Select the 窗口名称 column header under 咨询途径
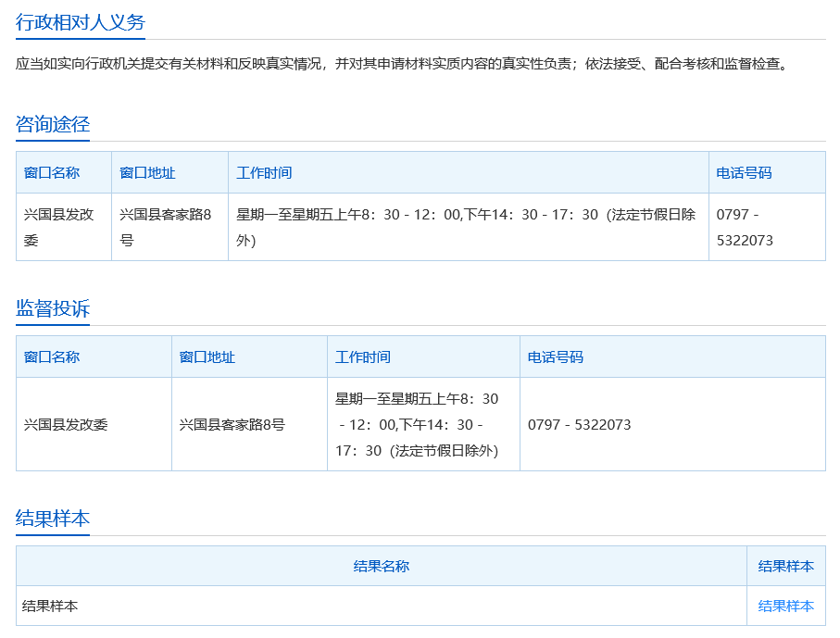 [52, 172]
